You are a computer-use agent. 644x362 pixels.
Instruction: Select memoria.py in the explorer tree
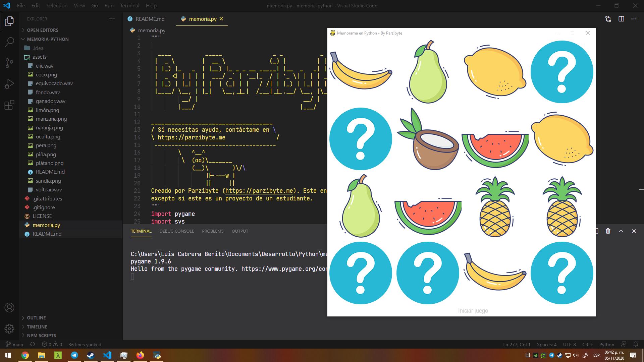tap(46, 225)
